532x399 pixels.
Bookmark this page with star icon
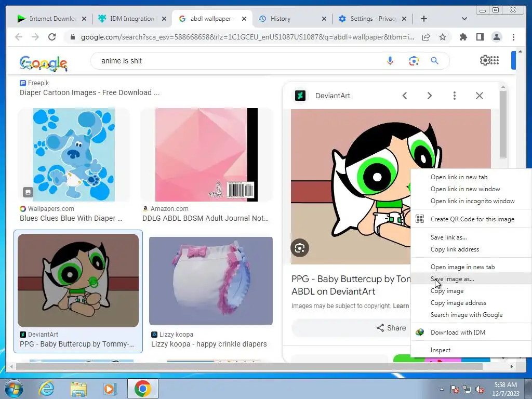click(443, 37)
